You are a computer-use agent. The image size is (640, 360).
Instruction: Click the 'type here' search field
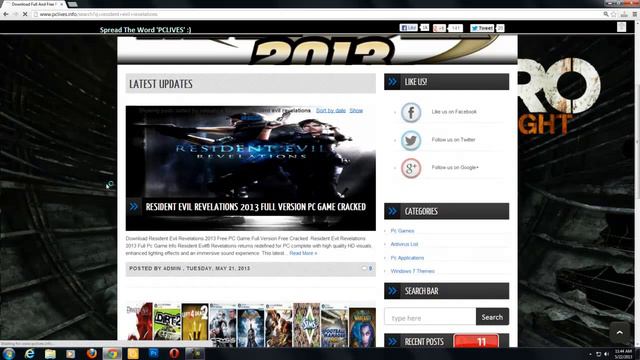click(430, 317)
